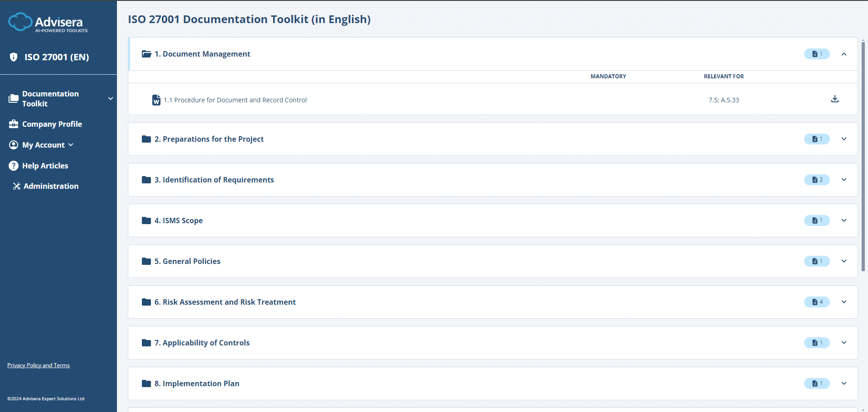
Task: Click the document count badge for Risk Assessment
Action: point(817,302)
